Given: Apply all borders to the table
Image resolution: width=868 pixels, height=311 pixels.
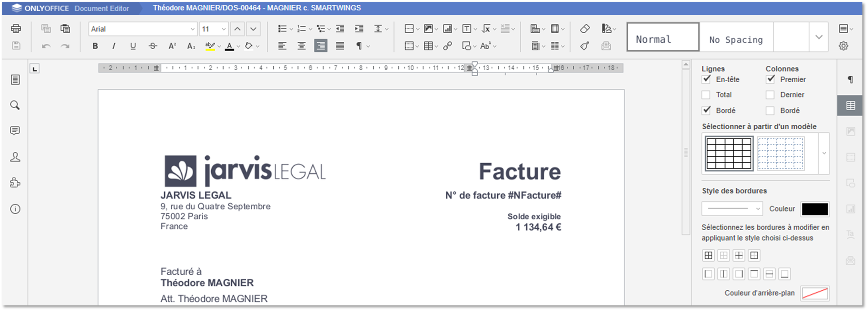Looking at the screenshot, I should pos(708,255).
